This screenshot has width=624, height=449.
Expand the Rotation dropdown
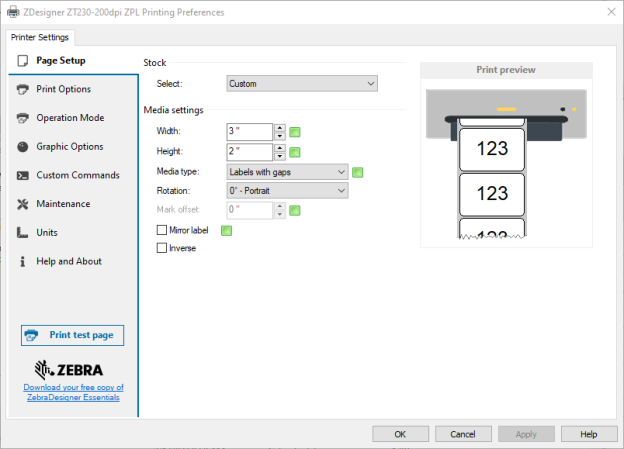click(287, 191)
